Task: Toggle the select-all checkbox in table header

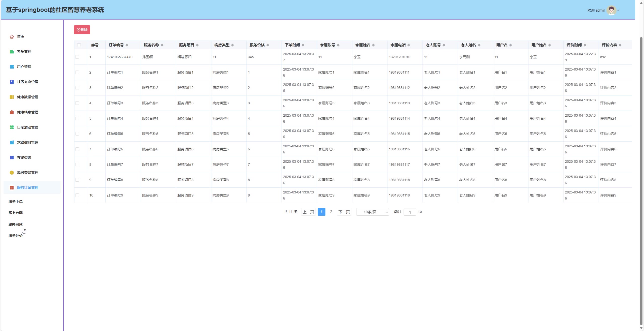Action: pyautogui.click(x=79, y=45)
